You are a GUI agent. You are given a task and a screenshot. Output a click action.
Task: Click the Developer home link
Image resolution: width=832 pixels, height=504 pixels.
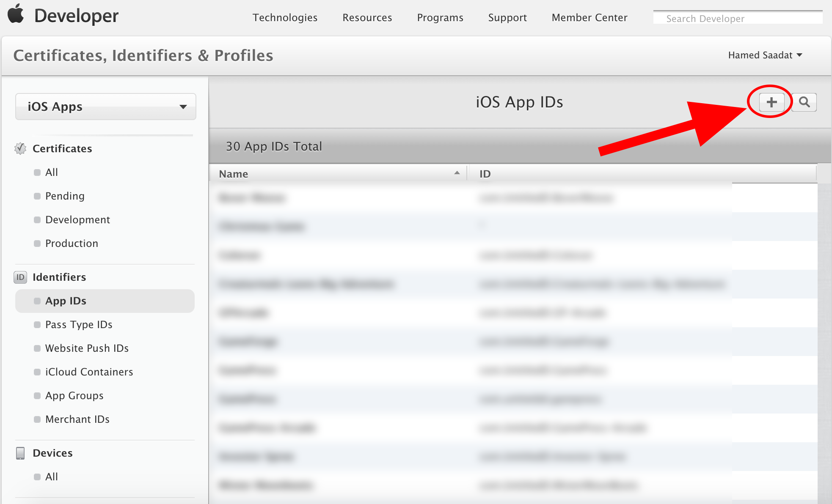(x=77, y=16)
